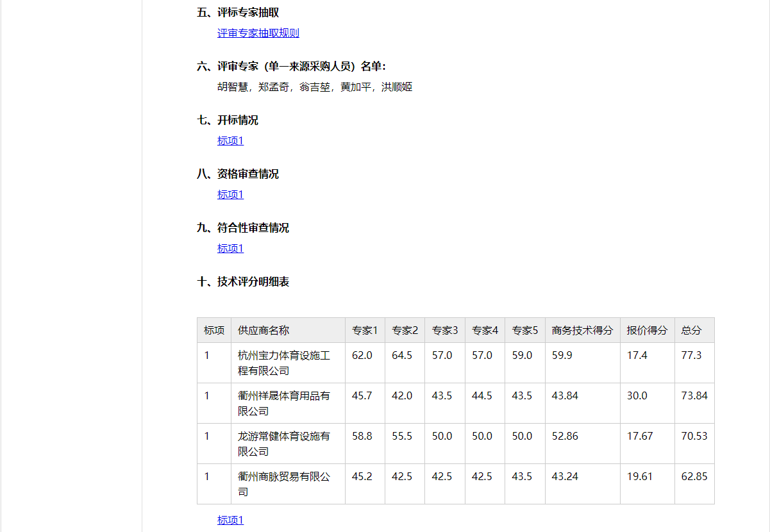
Task: Select the 专家1 column header
Action: click(365, 331)
